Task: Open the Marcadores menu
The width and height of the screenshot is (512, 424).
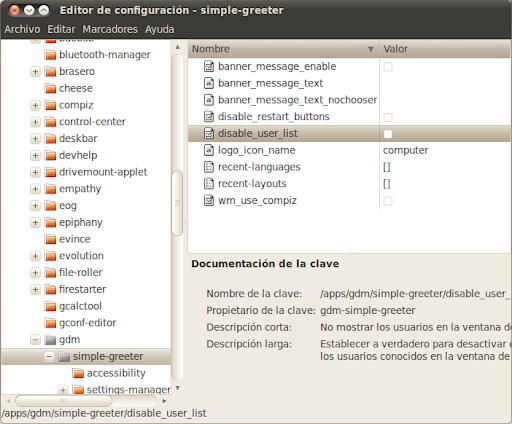Action: (x=110, y=29)
